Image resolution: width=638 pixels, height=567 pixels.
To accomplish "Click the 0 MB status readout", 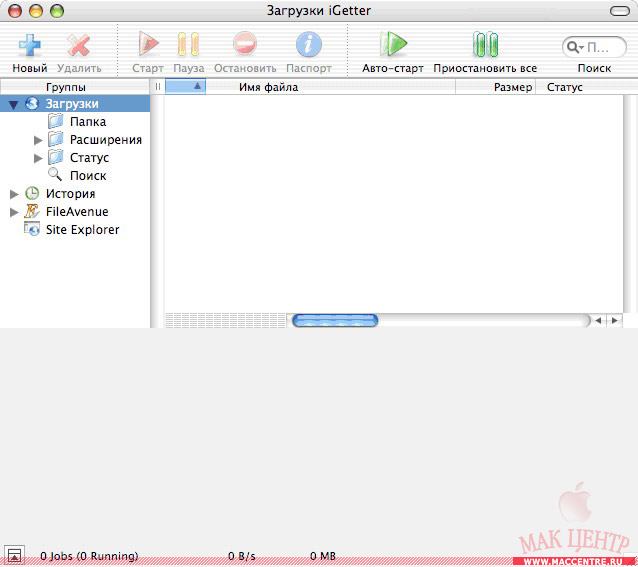I will pos(323,556).
